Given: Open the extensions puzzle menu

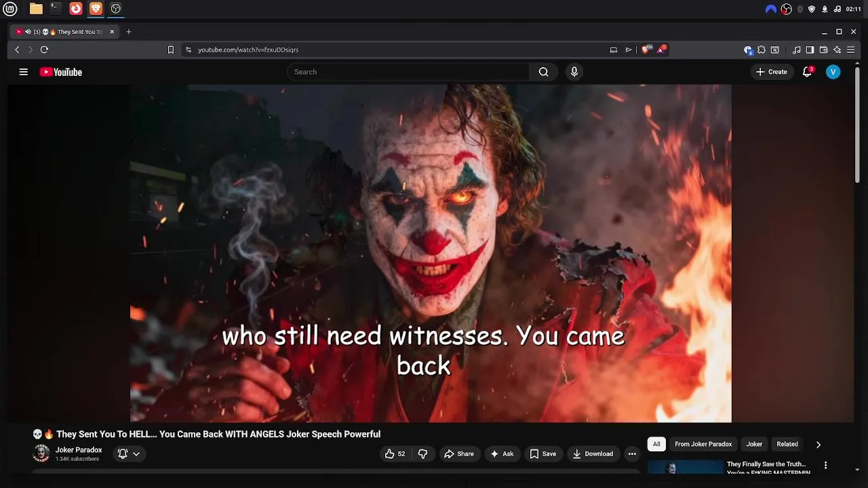Looking at the screenshot, I should [x=762, y=49].
